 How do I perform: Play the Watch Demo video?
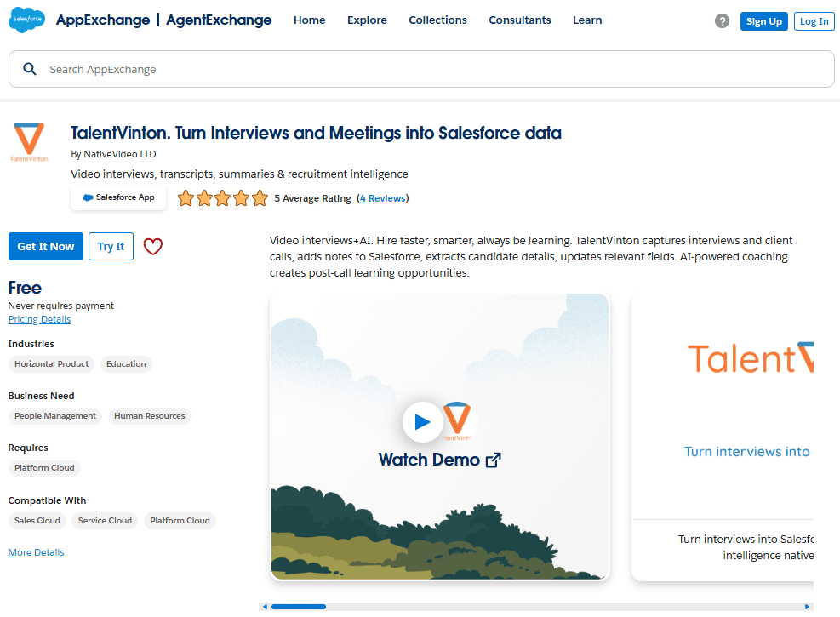coord(423,422)
